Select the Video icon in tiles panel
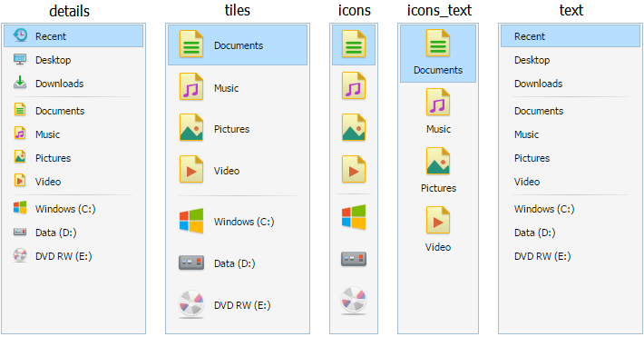The width and height of the screenshot is (644, 337). (191, 170)
